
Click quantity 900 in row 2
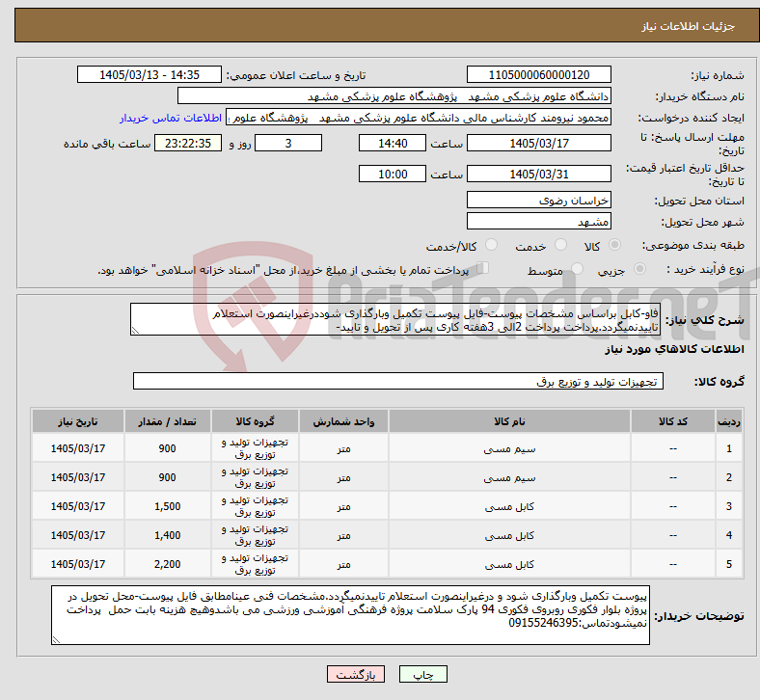coord(167,477)
